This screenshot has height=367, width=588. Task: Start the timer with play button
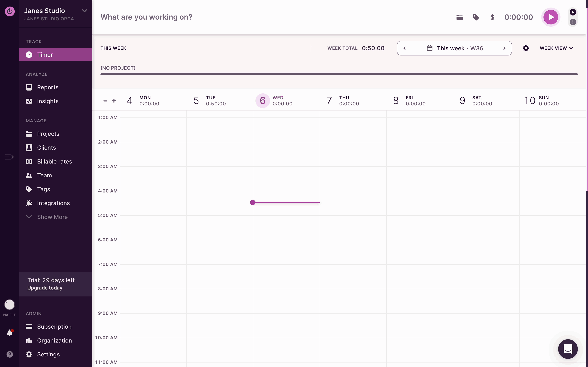click(550, 17)
